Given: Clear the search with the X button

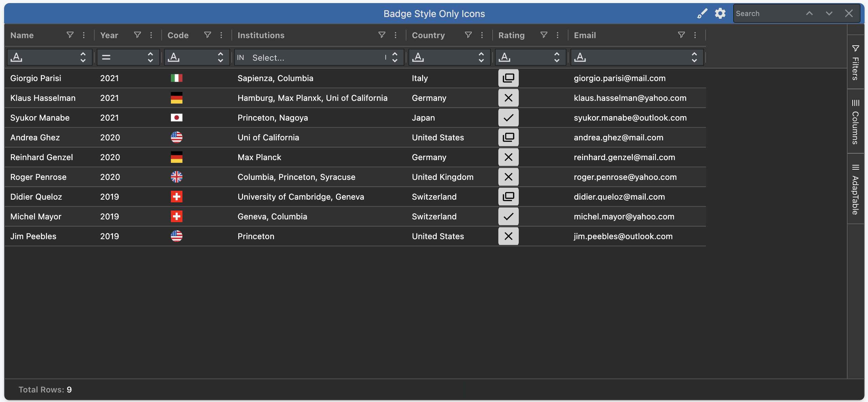Looking at the screenshot, I should (849, 14).
